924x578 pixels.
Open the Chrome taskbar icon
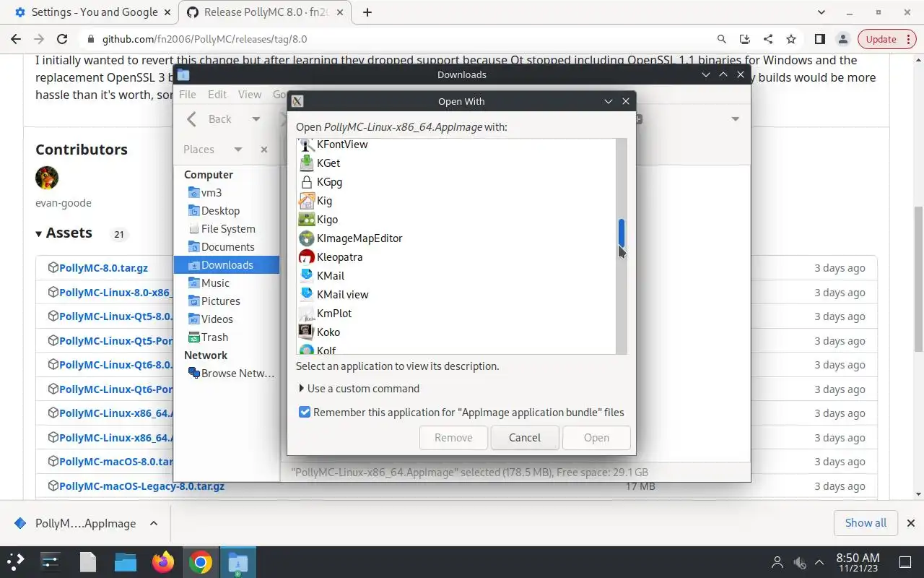tap(201, 562)
